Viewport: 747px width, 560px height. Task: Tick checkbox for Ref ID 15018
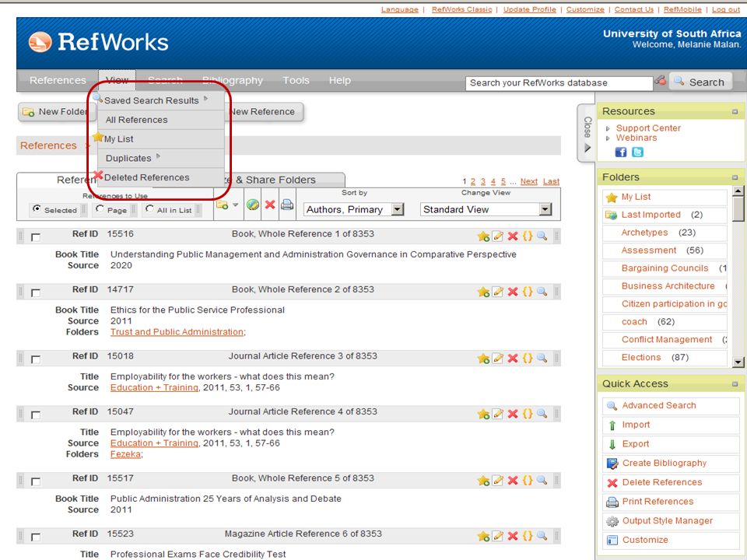coord(36,359)
